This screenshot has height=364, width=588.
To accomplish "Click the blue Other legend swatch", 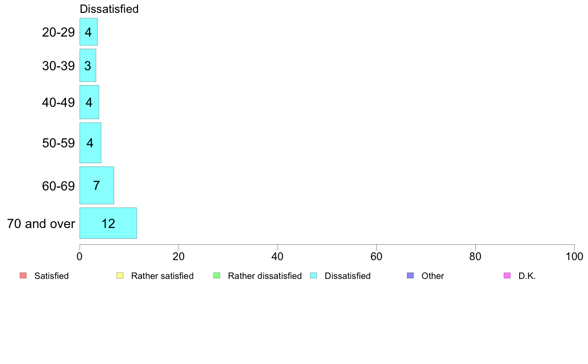I will 410,275.
